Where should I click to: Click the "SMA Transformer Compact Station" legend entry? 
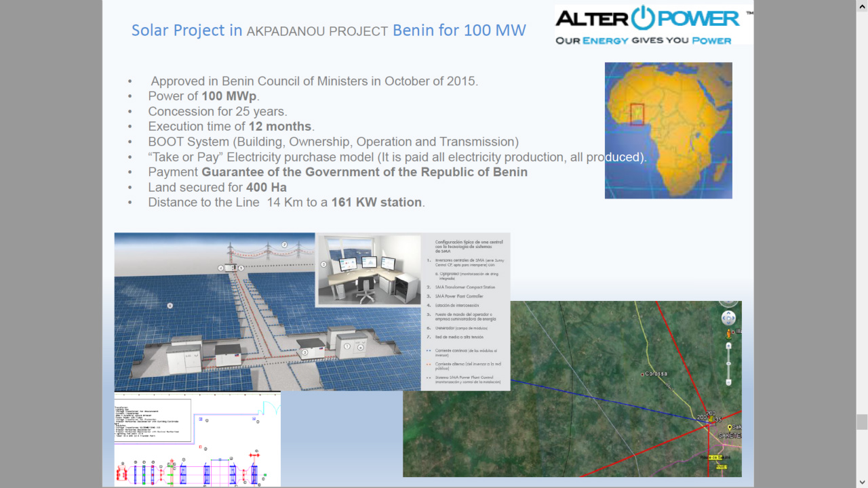[465, 287]
